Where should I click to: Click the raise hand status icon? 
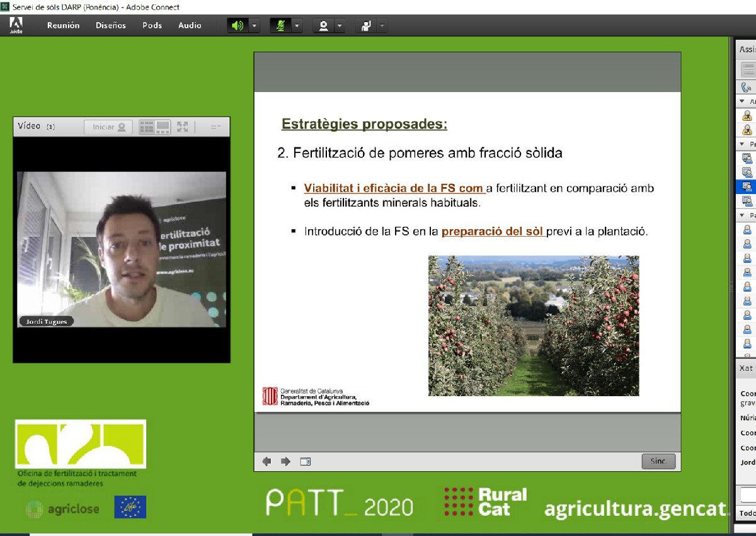pos(365,26)
